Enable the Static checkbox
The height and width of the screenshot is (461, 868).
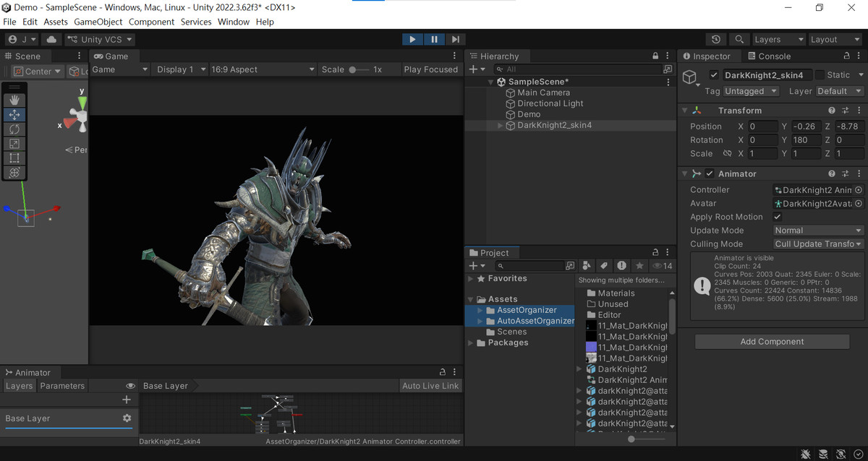click(820, 75)
